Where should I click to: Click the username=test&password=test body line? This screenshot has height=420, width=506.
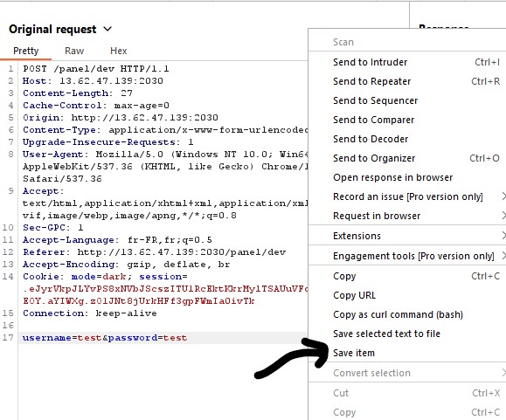point(105,338)
